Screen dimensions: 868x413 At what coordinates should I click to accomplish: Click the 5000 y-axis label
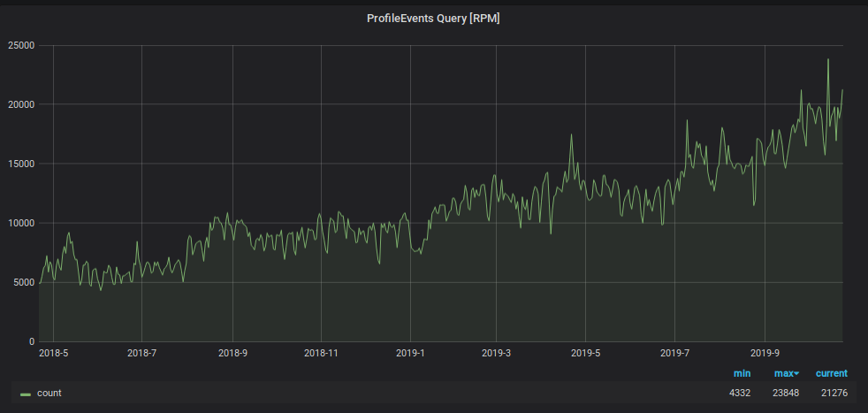[25, 282]
